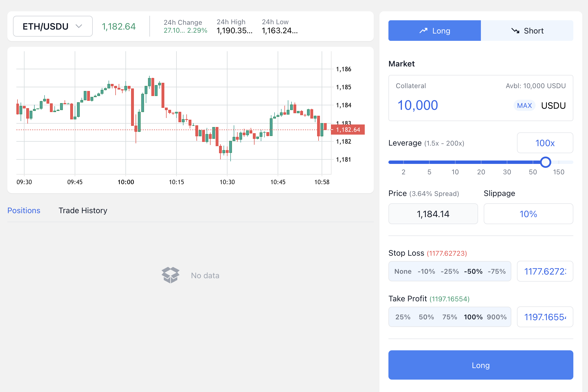Switch to the Positions tab

[24, 210]
